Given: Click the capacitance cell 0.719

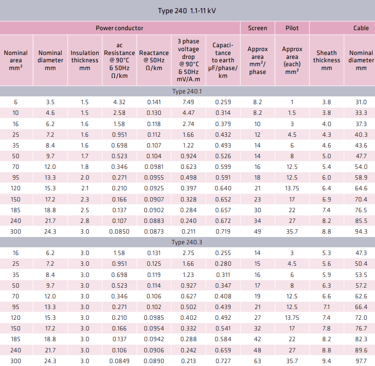Looking at the screenshot, I should click(223, 231).
